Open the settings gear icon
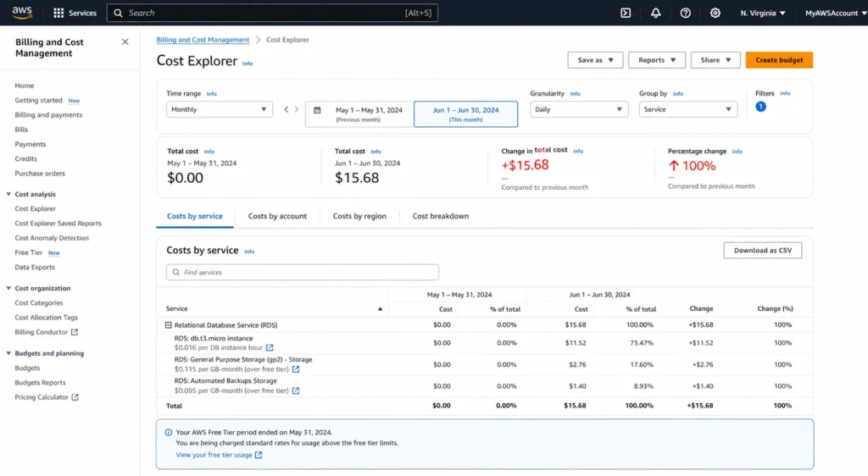The width and height of the screenshot is (868, 476). 715,13
